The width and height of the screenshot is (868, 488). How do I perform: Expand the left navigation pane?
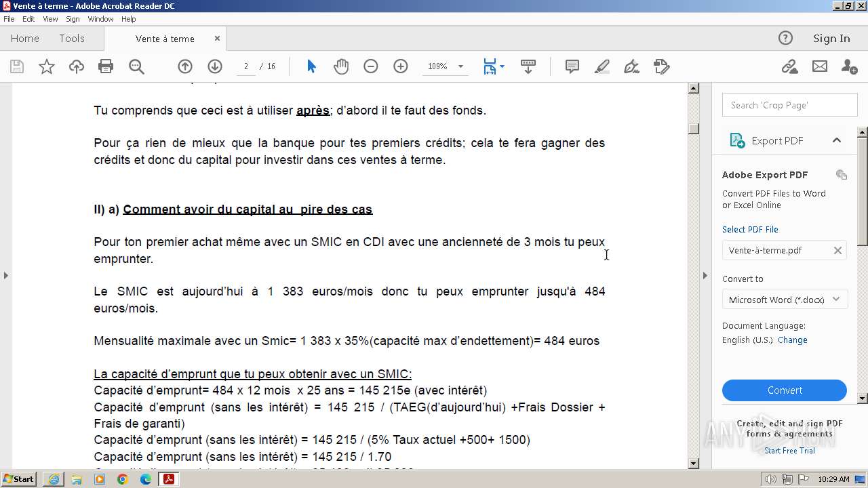coord(5,275)
